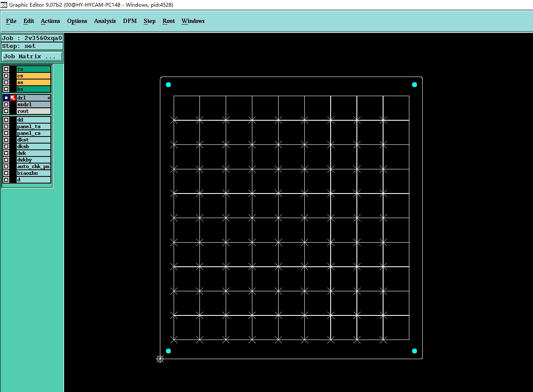Toggle display checkbox for dwk layer

pyautogui.click(x=6, y=153)
